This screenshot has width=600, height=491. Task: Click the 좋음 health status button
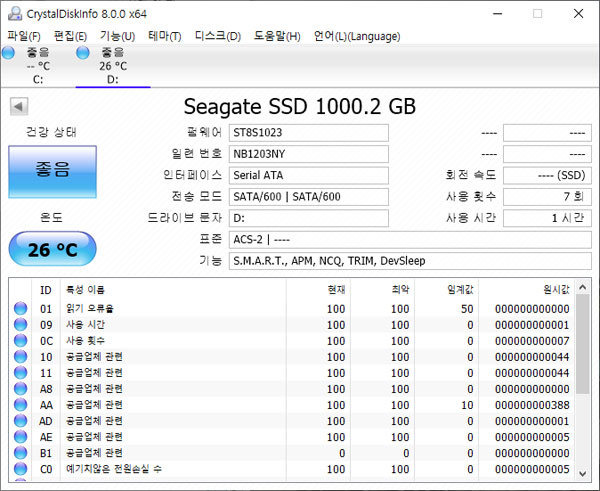(x=52, y=171)
